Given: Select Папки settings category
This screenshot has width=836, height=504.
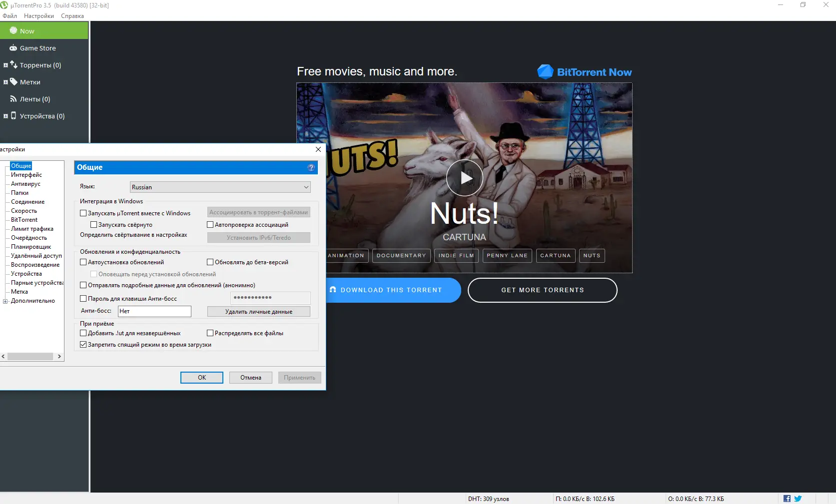Looking at the screenshot, I should coord(20,193).
